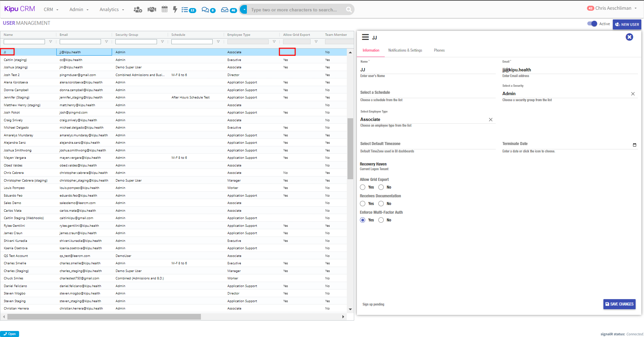Open the inbox tray icon
This screenshot has width=644, height=337.
click(x=225, y=10)
